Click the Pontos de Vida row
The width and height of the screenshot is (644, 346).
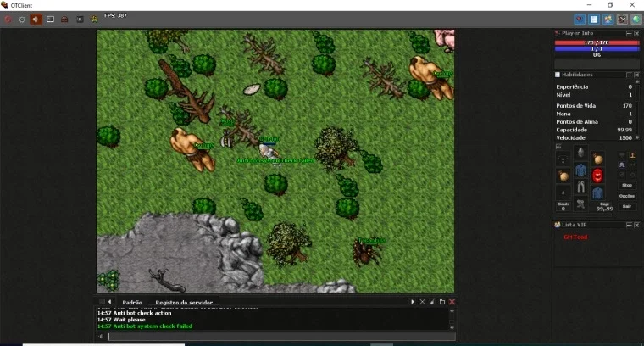[x=594, y=106]
